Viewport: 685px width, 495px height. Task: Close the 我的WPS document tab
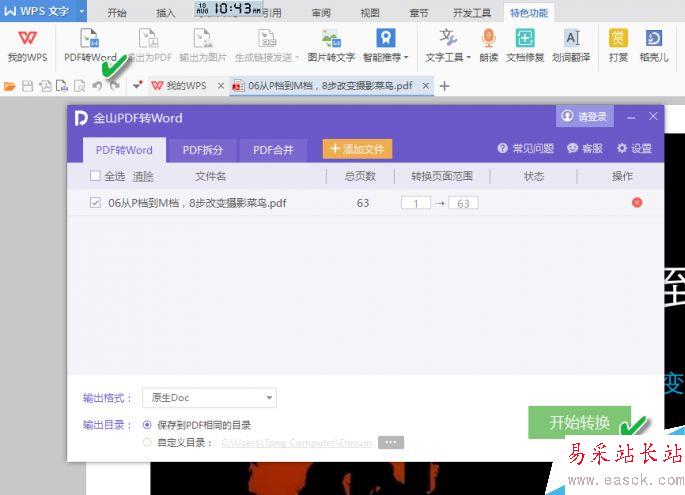point(221,86)
